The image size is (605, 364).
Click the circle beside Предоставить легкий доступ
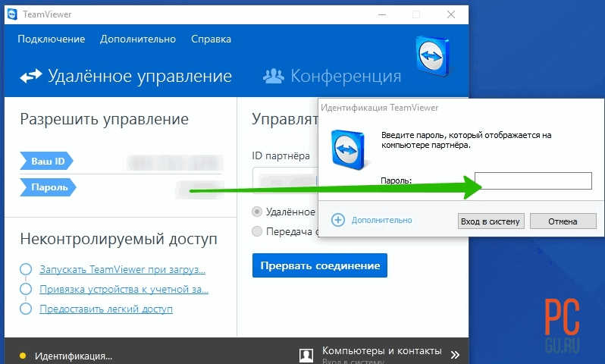pos(26,309)
